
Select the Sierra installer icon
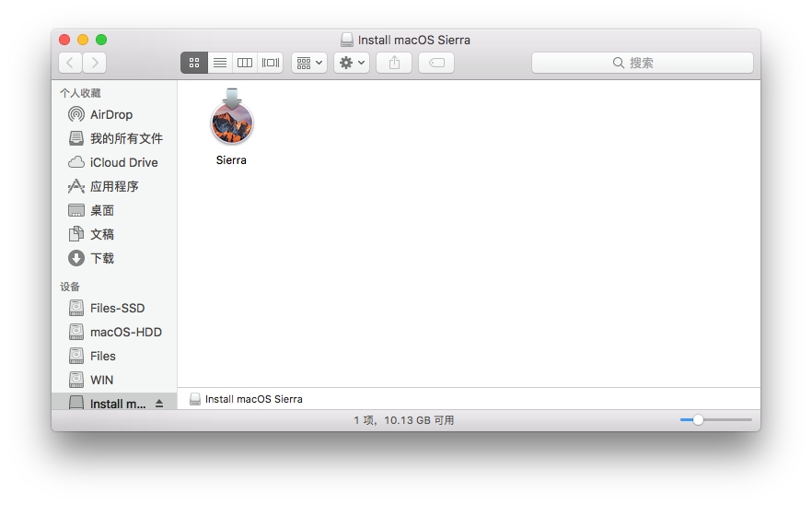tap(231, 117)
